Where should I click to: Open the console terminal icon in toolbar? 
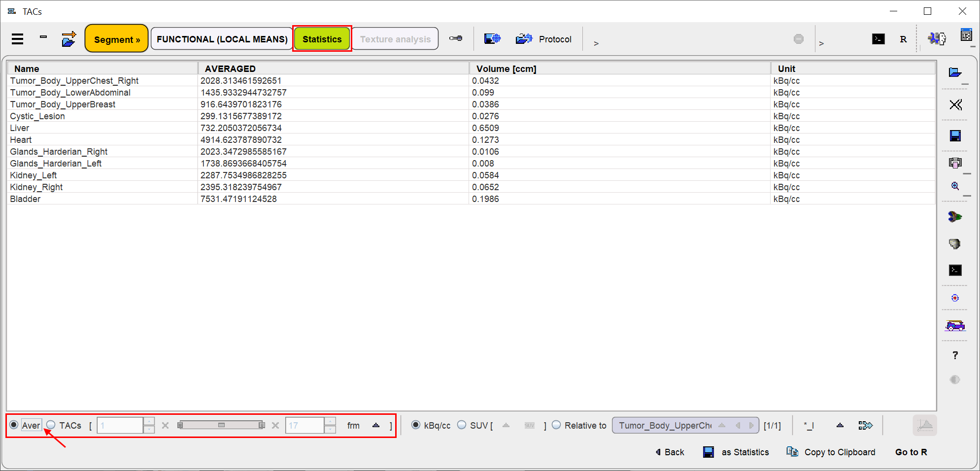point(879,39)
